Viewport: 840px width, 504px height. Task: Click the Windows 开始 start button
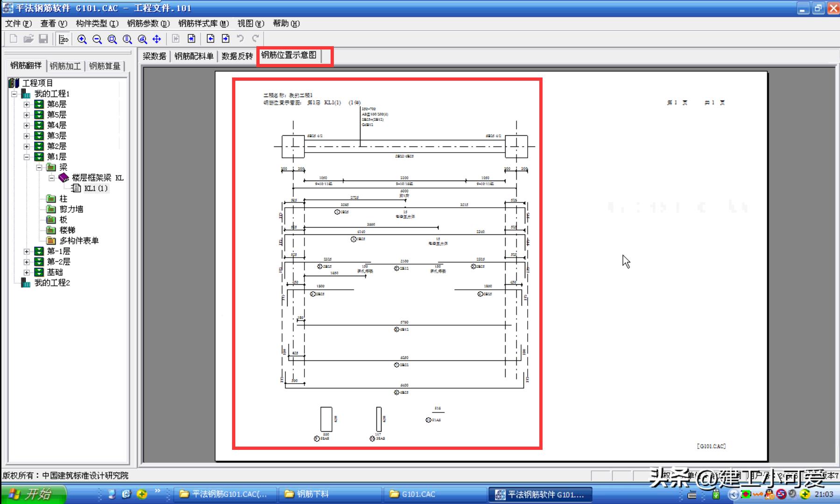click(33, 494)
